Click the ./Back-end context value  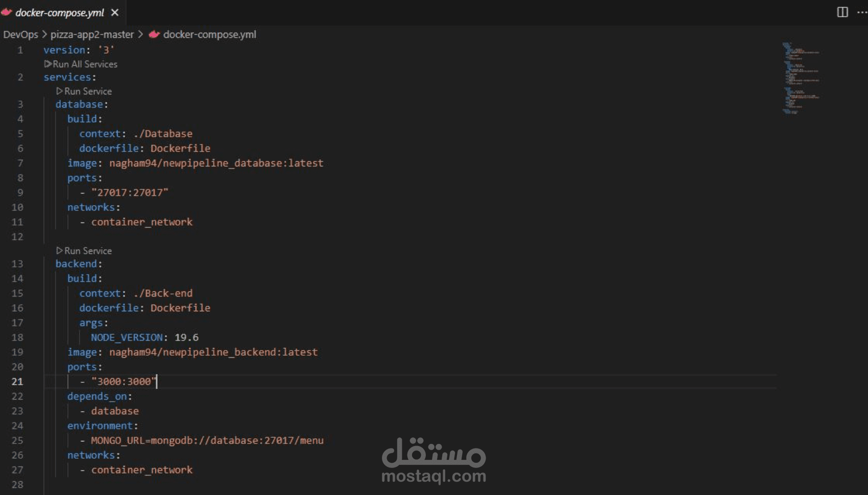click(163, 293)
